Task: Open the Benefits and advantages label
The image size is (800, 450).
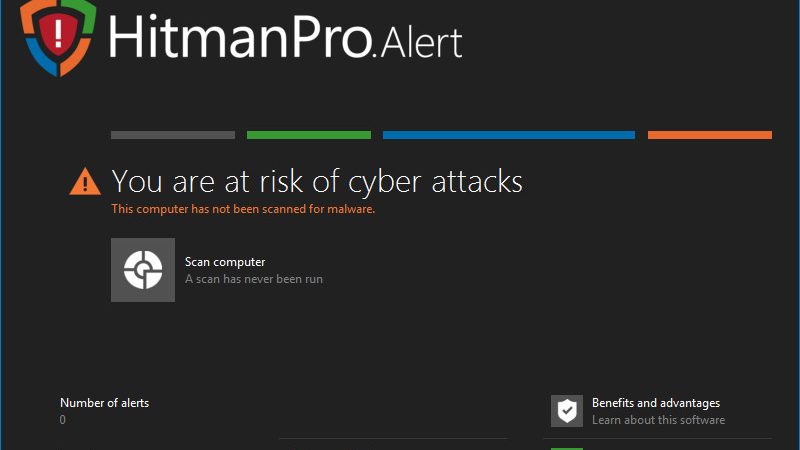Action: (656, 403)
